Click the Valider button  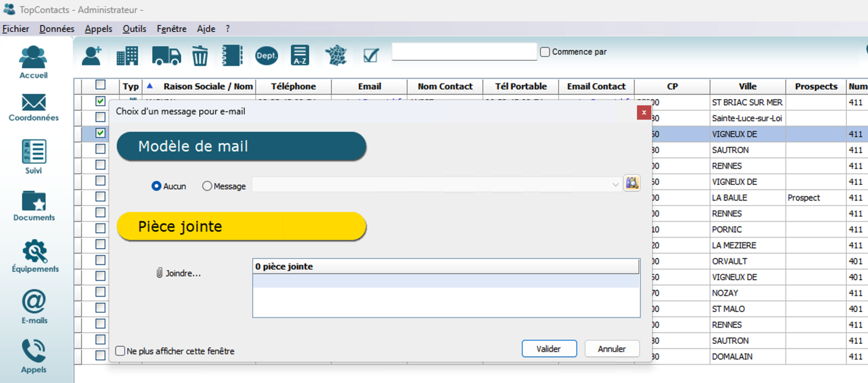pos(549,349)
